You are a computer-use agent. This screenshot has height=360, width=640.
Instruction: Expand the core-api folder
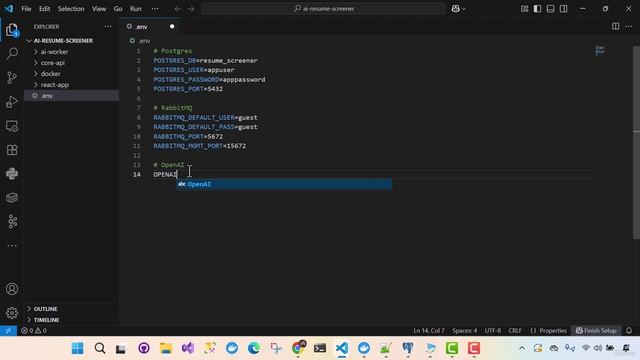71,63
